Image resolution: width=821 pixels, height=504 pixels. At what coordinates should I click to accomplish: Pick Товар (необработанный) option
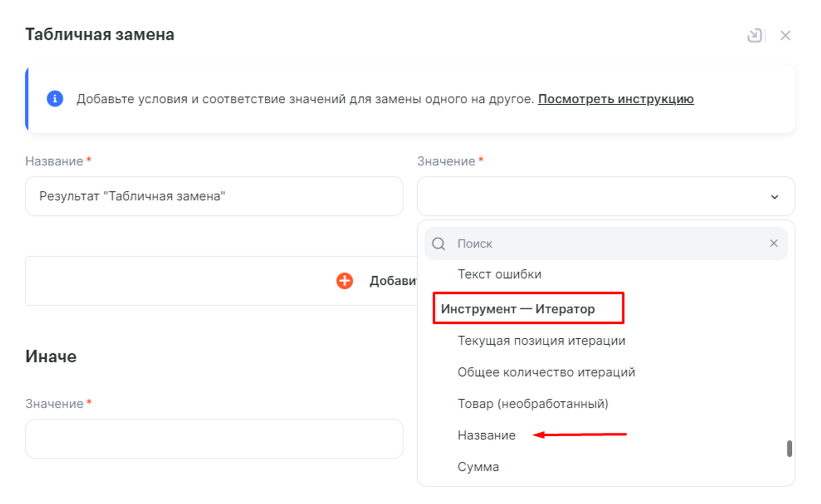coord(533,404)
